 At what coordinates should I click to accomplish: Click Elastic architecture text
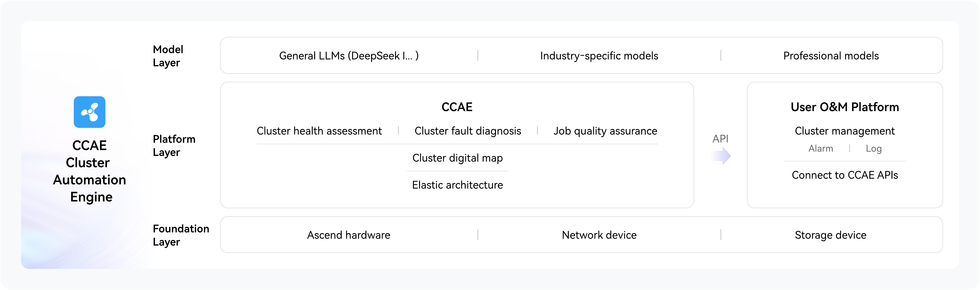(457, 185)
